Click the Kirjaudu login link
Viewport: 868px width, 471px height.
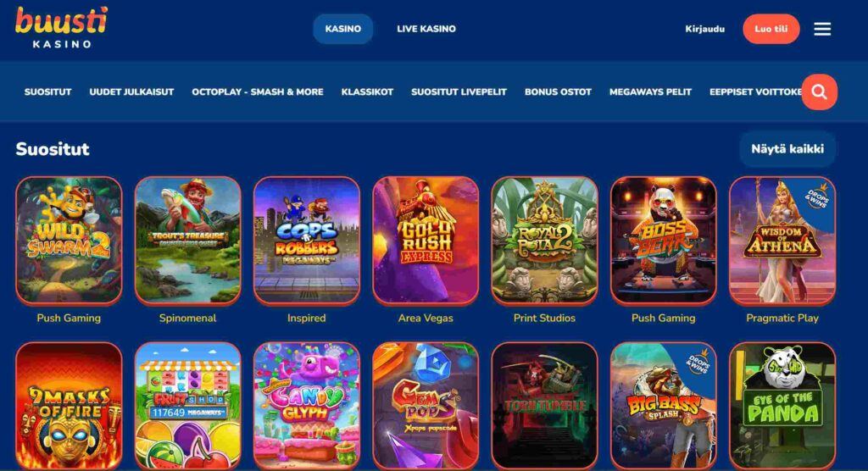704,29
